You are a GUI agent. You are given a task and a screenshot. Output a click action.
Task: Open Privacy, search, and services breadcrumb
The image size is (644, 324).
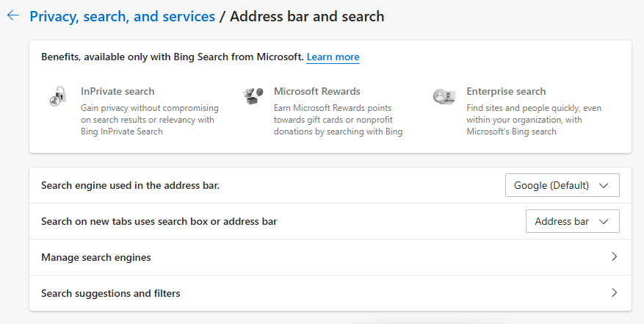click(x=123, y=16)
